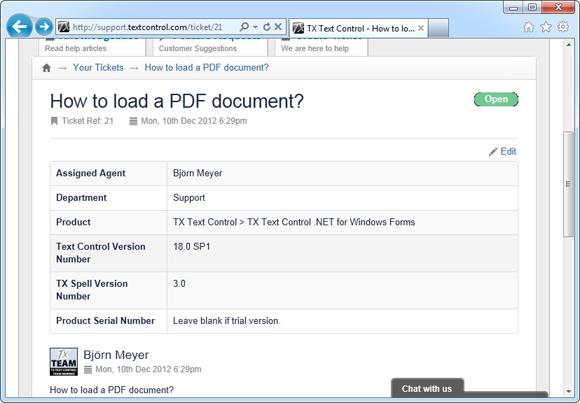Select the TX Text Control browser tab

358,28
